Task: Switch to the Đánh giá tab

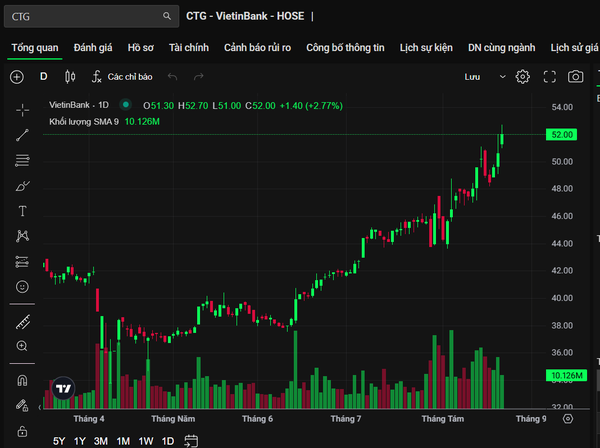Action: (x=93, y=48)
